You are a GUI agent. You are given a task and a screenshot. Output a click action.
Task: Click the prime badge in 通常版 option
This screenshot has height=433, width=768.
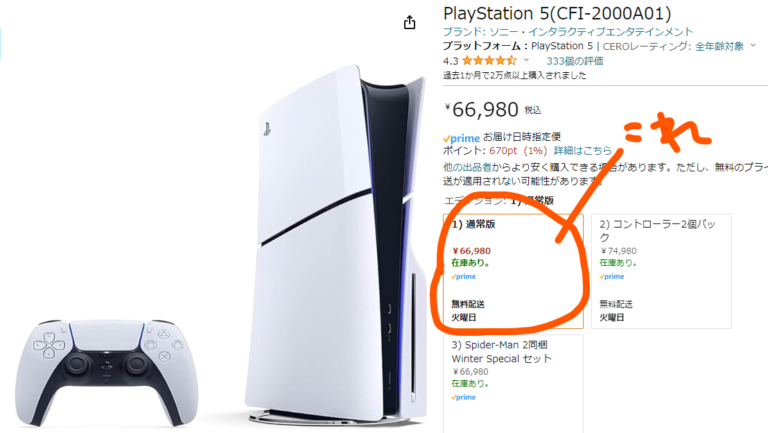[463, 277]
